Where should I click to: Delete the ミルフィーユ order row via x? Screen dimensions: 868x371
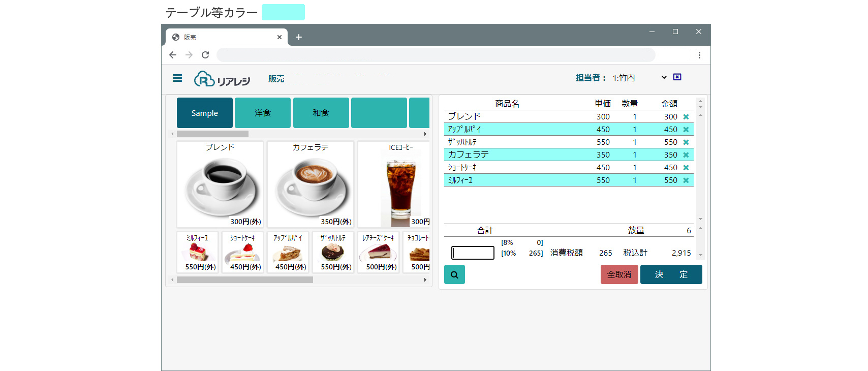[686, 180]
